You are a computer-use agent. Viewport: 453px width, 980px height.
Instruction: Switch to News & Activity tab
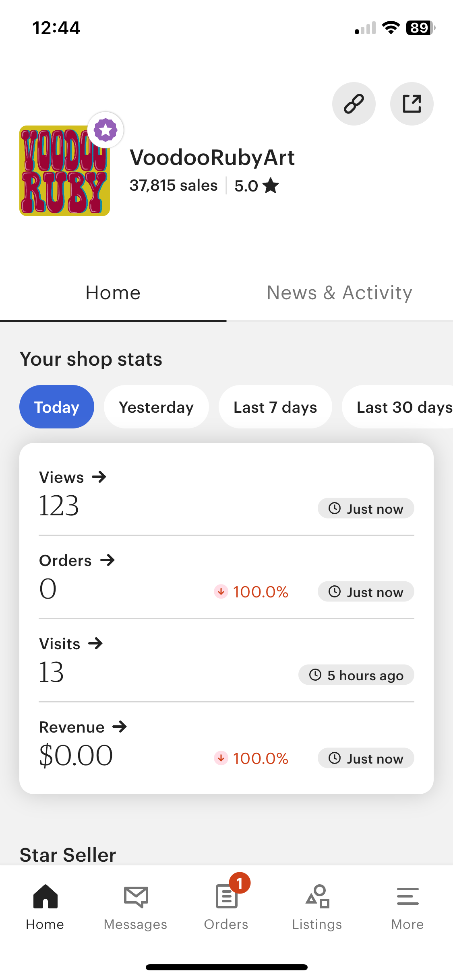pos(339,293)
